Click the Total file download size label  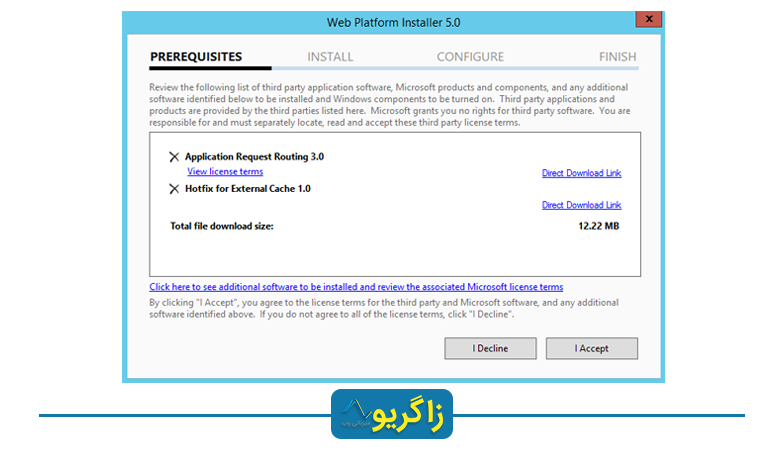tap(222, 226)
